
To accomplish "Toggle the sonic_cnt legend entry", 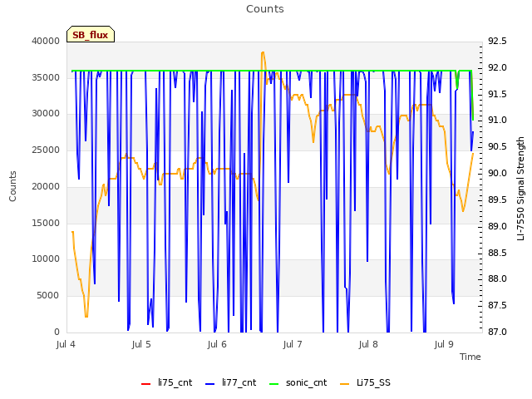I will (298, 383).
